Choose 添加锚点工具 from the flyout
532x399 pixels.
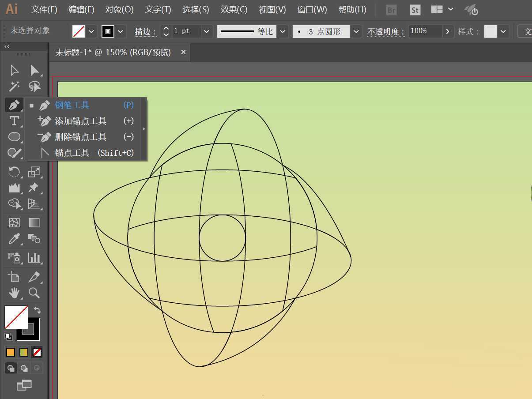80,121
